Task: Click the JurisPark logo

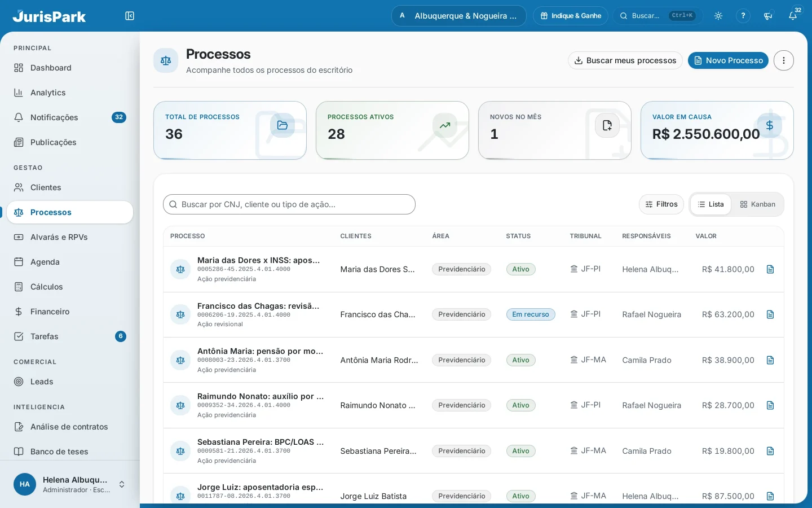Action: pos(50,16)
